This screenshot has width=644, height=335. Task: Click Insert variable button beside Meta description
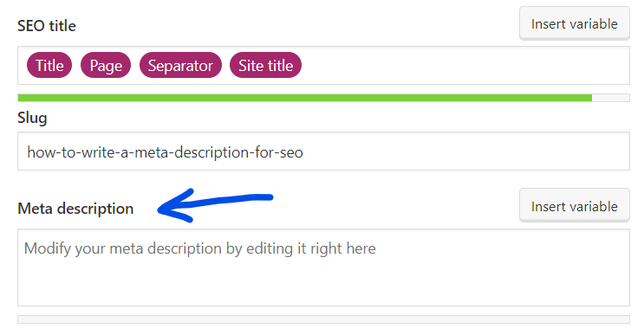click(x=574, y=205)
